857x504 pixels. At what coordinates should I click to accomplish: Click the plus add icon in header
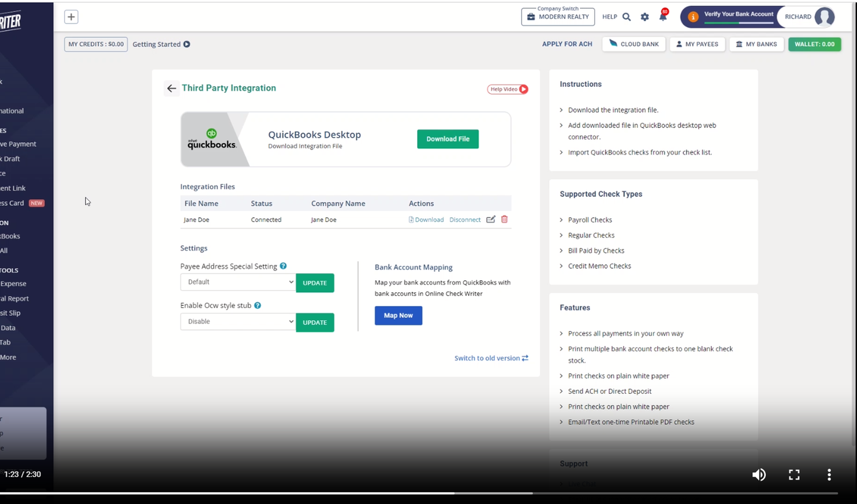pyautogui.click(x=71, y=17)
